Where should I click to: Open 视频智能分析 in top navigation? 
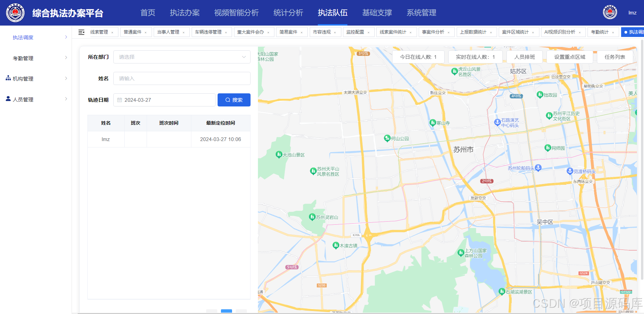coord(236,13)
